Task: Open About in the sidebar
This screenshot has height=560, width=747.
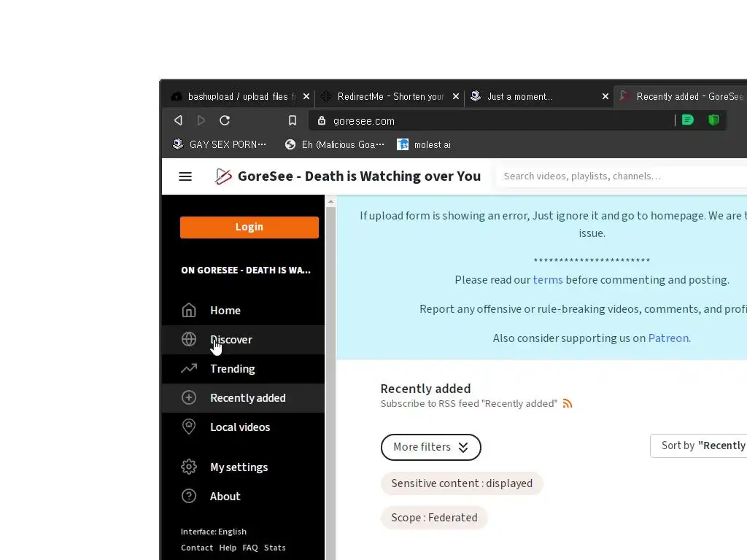Action: point(243,496)
